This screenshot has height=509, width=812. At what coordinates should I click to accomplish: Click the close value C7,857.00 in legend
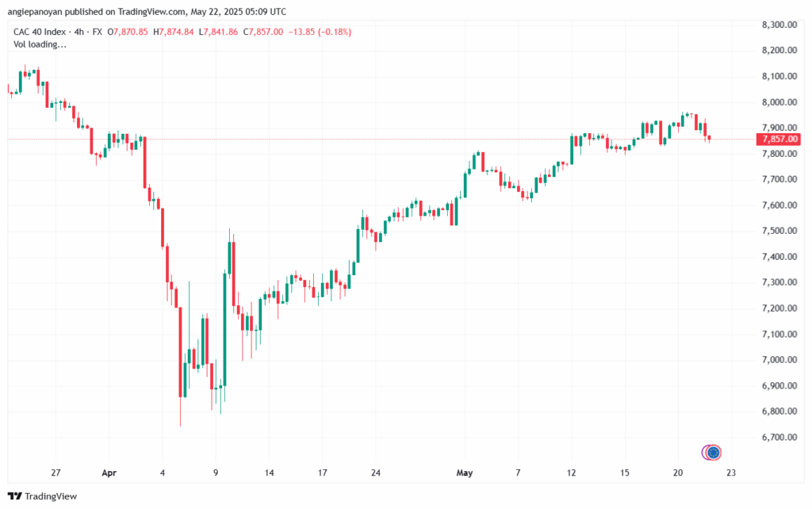263,32
